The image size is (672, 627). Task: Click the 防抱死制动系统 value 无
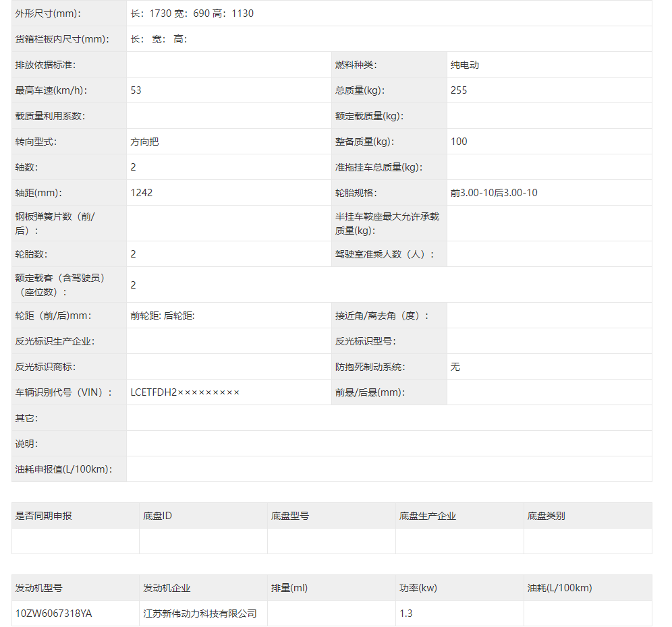click(455, 367)
